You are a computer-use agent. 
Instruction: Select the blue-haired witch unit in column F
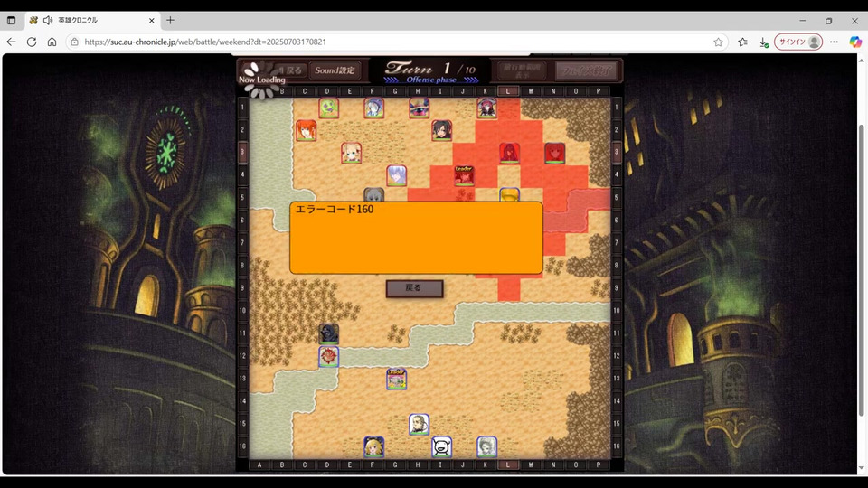point(373,108)
